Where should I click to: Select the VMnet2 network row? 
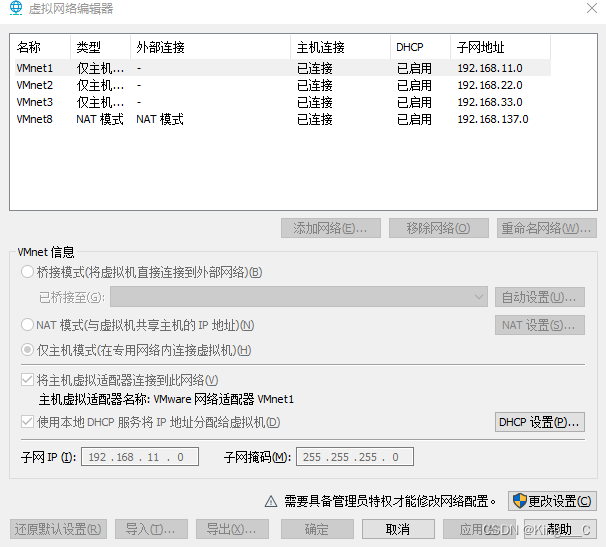283,85
